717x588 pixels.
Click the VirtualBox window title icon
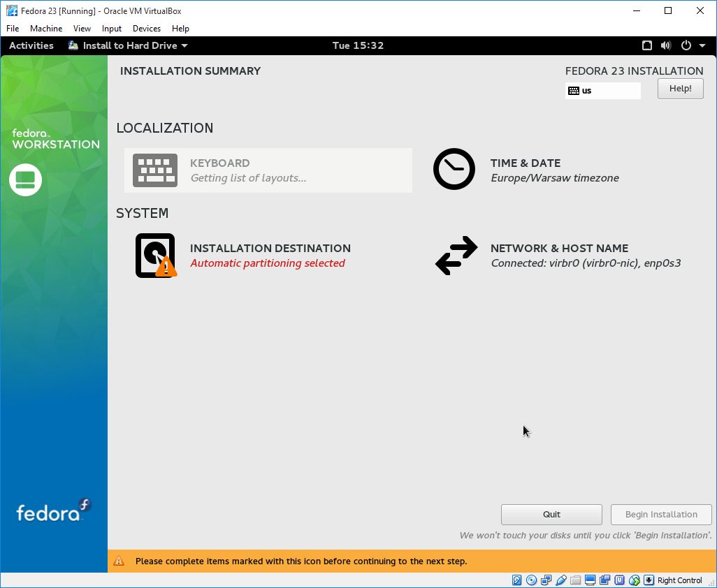(x=11, y=10)
